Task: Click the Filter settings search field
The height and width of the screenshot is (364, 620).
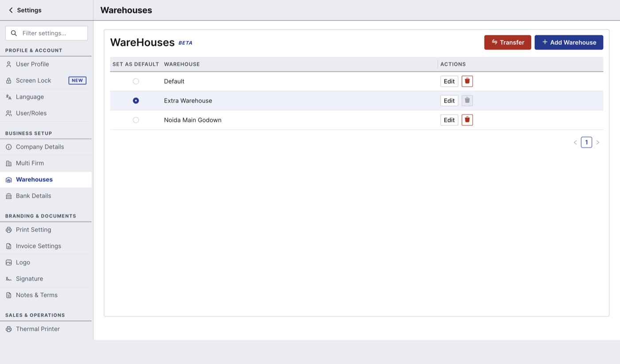Action: [x=46, y=33]
